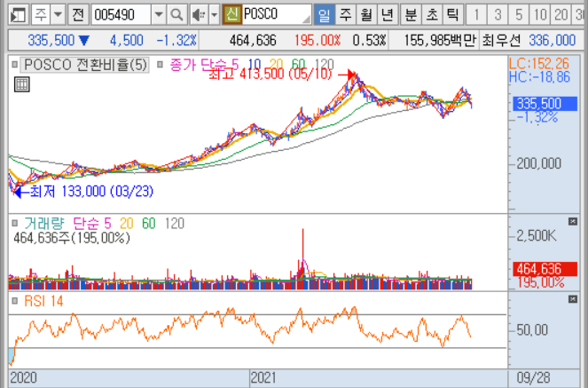Expand the dropdown next to speaker icon

tap(214, 15)
